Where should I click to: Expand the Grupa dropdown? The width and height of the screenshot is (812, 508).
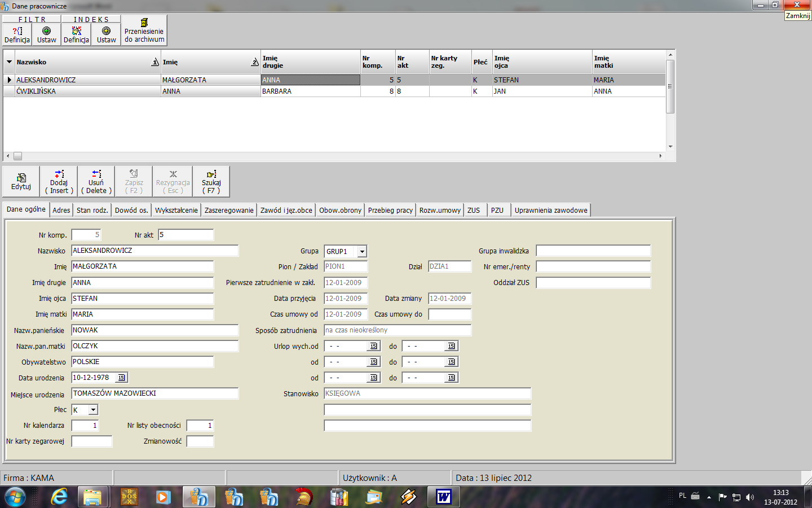[x=362, y=251]
